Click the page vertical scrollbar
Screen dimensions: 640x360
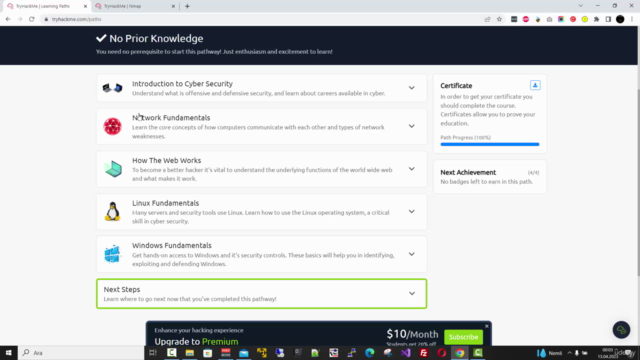(x=638, y=184)
